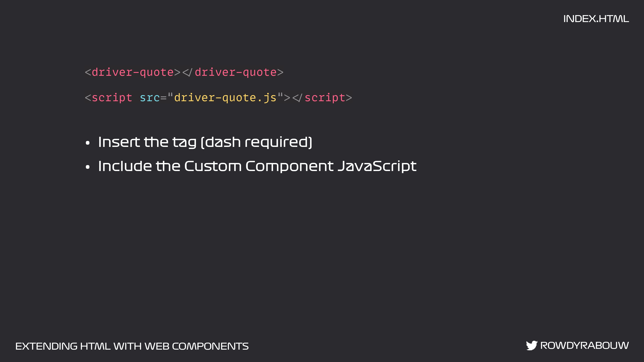644x362 pixels.
Task: Click the src attribute in the code
Action: click(150, 98)
